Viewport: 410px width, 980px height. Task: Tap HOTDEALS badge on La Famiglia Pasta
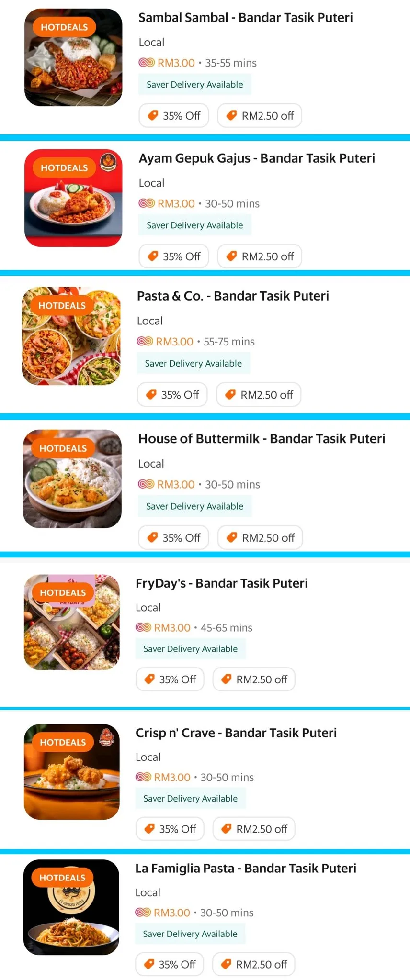pos(62,878)
